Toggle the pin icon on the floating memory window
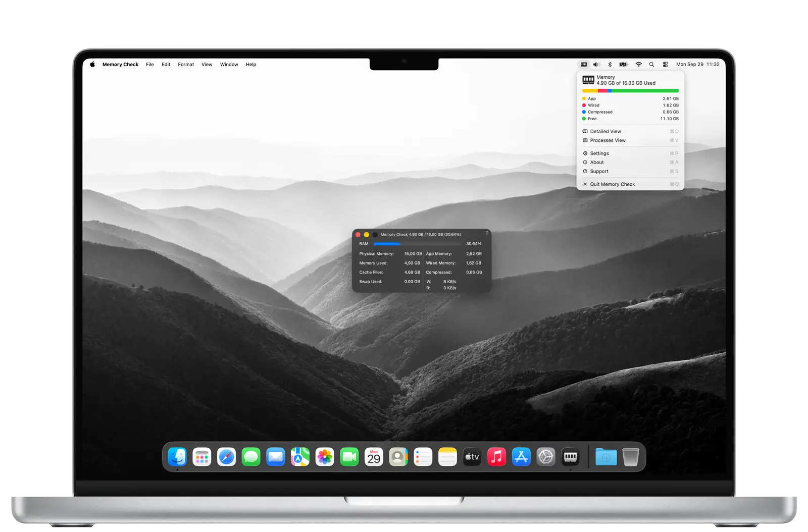Image resolution: width=808 pixels, height=532 pixels. (x=487, y=233)
